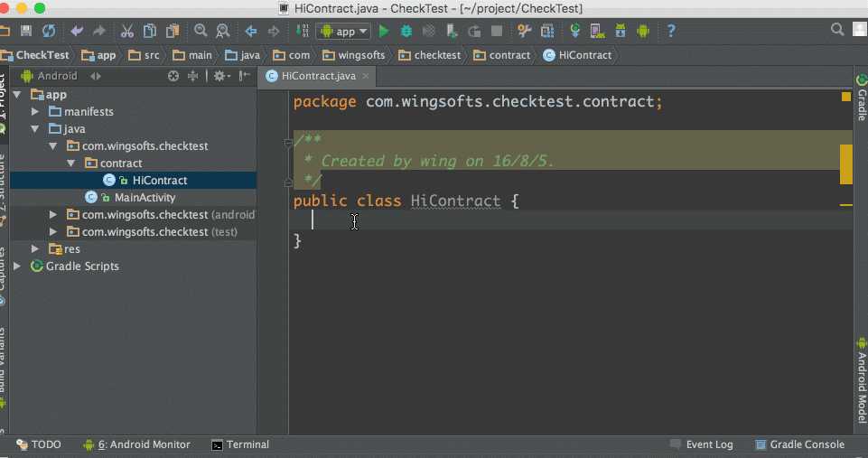Click the HiContract class name in code

click(x=455, y=201)
